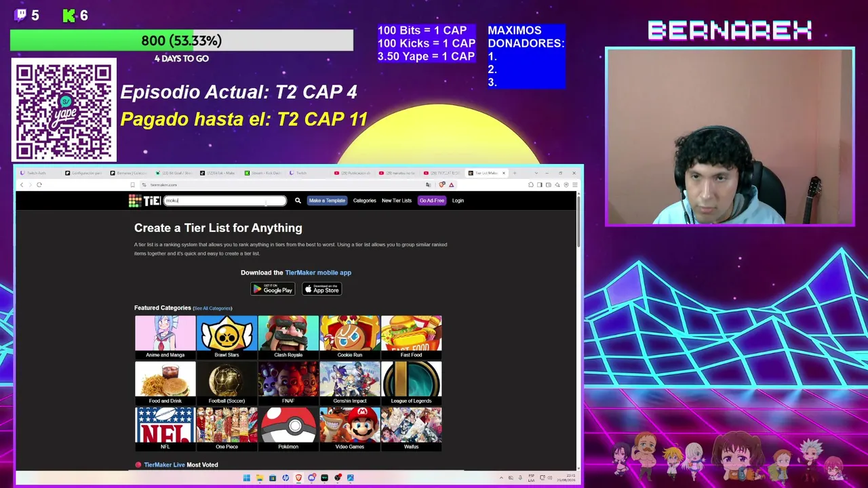Open the Food and Drink category

[x=165, y=383]
